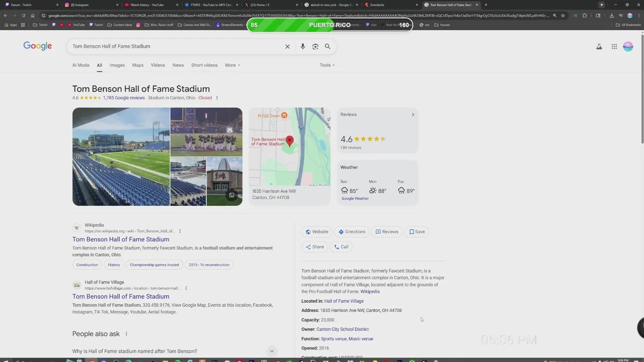Jump to History section chip

[x=114, y=265]
